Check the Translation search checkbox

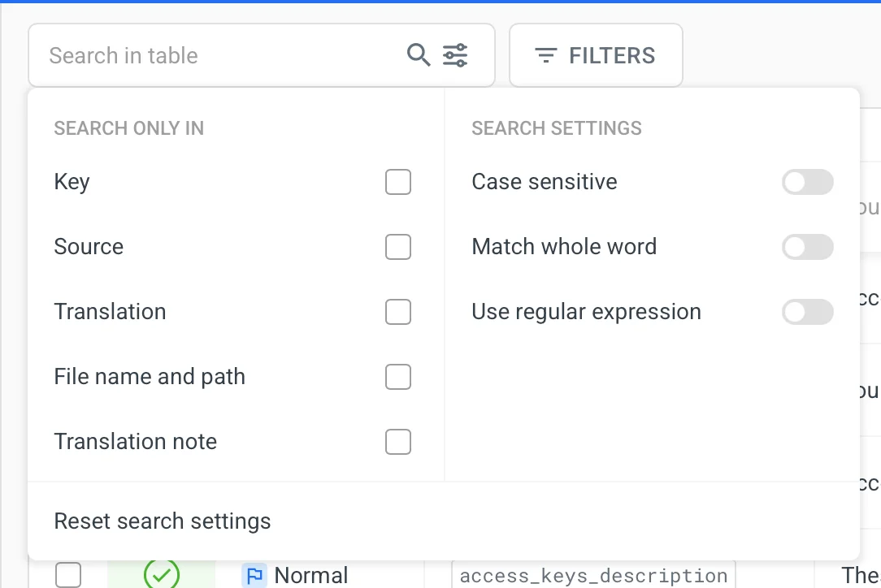coord(398,312)
